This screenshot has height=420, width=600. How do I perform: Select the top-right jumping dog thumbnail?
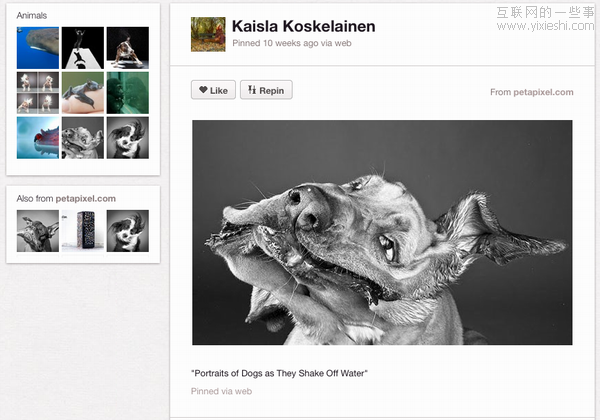[128, 47]
